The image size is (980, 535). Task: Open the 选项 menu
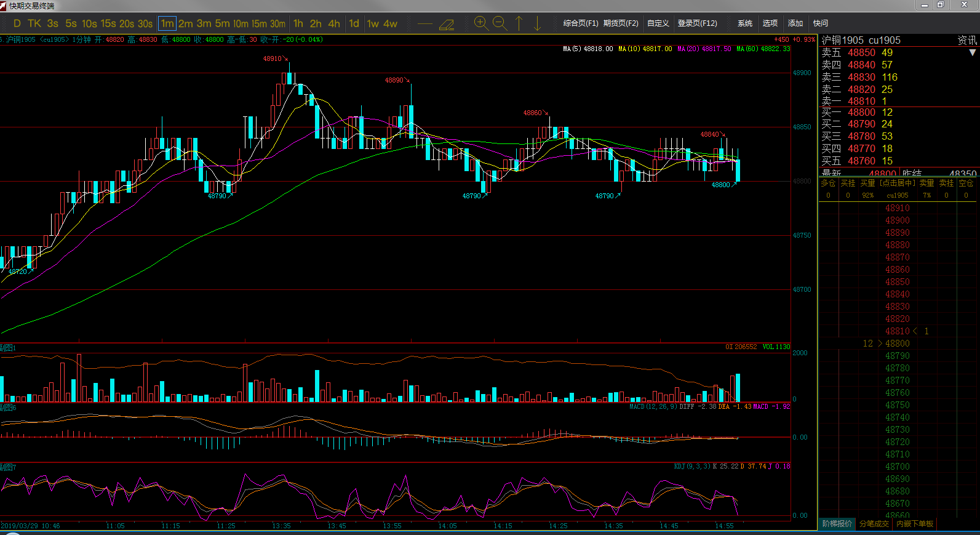pos(770,23)
